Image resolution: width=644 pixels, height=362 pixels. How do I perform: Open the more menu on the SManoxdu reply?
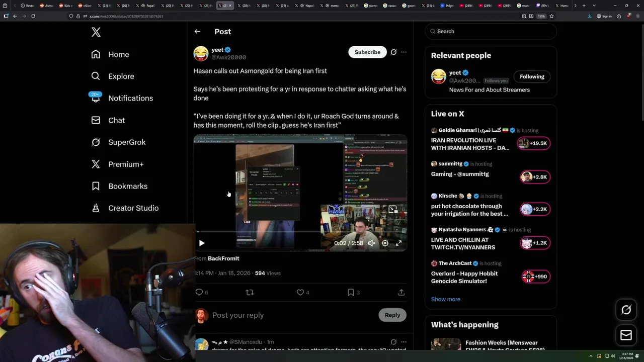coord(404,342)
